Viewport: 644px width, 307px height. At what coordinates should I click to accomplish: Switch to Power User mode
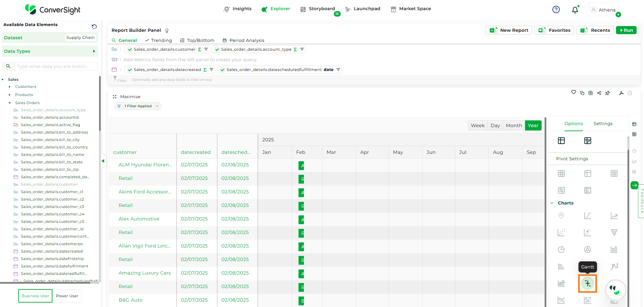(67, 296)
